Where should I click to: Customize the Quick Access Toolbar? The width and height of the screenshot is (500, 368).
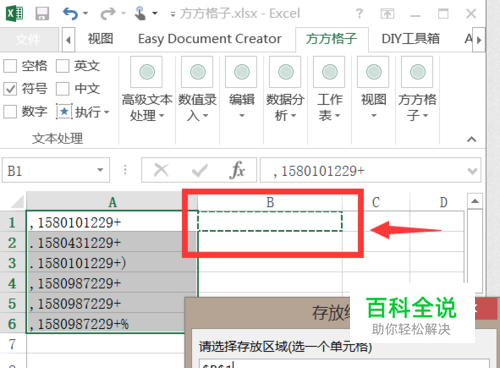pyautogui.click(x=173, y=14)
